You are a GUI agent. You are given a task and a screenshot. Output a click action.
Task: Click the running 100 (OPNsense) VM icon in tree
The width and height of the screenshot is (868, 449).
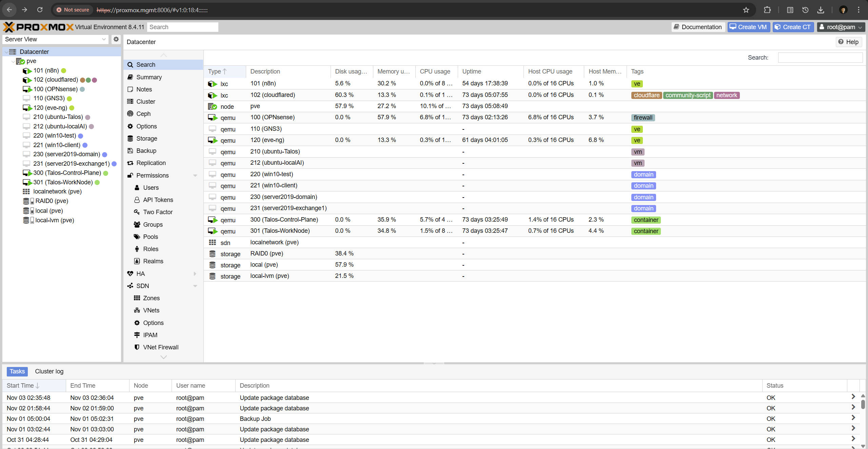pyautogui.click(x=27, y=89)
